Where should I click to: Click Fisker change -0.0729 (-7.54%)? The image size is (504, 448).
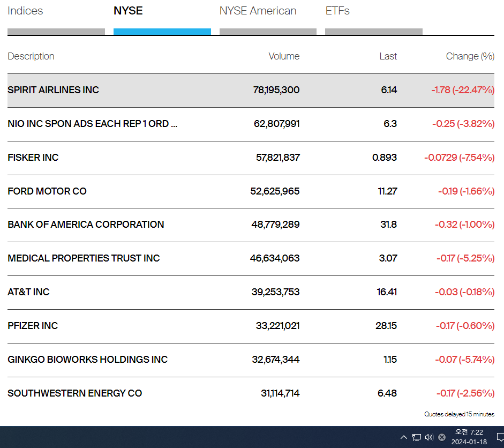[460, 158]
